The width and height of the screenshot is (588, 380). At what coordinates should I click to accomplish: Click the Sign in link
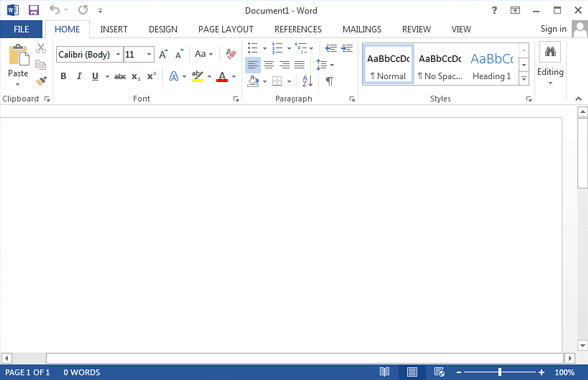553,29
